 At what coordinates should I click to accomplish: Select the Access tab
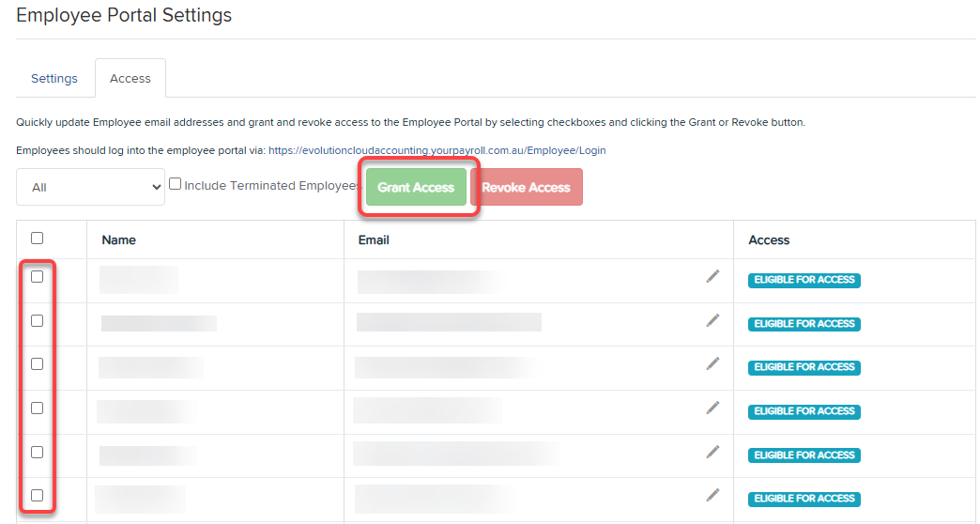pyautogui.click(x=130, y=79)
